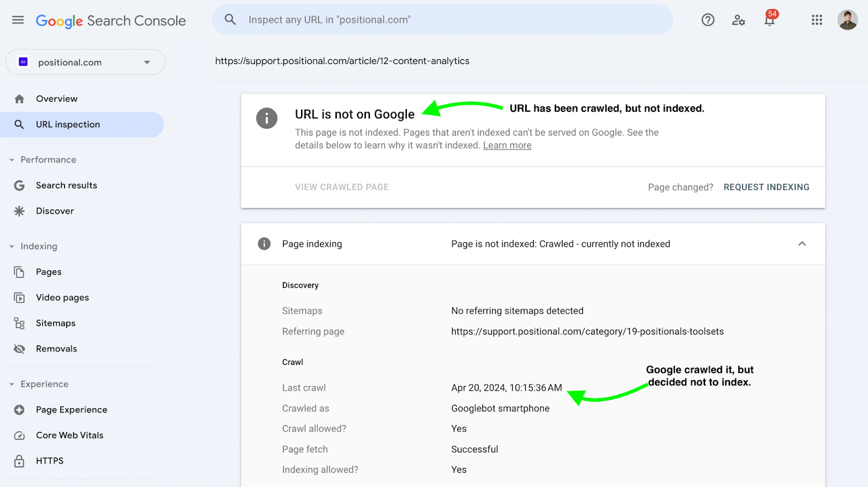Open the positional.com property dropdown
The image size is (868, 487).
click(85, 62)
